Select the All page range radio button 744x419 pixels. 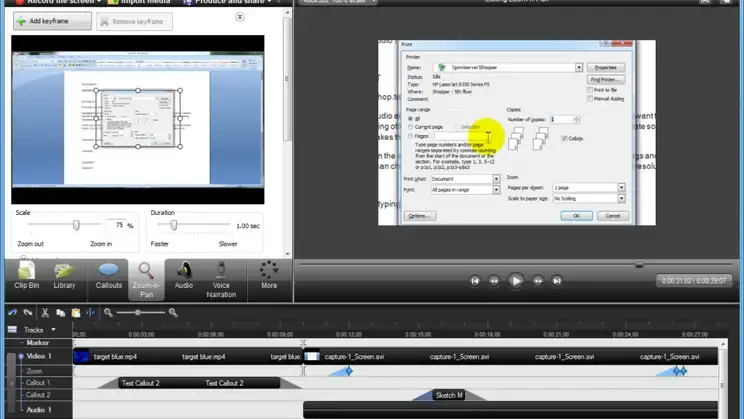(x=410, y=119)
